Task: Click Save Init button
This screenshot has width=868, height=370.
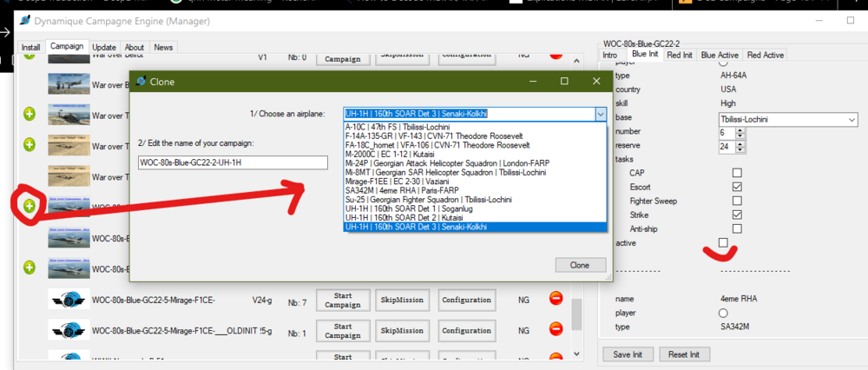Action: point(628,354)
